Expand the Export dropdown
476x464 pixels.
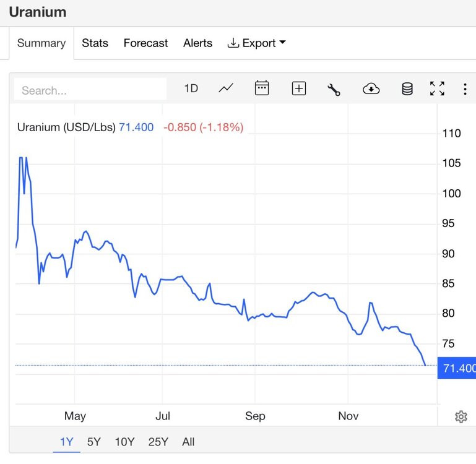pos(256,43)
